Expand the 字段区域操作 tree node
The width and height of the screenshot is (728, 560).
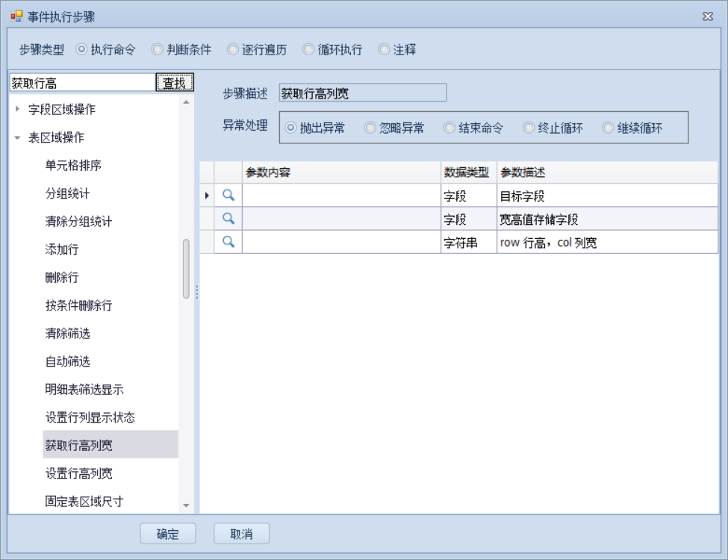tap(17, 110)
